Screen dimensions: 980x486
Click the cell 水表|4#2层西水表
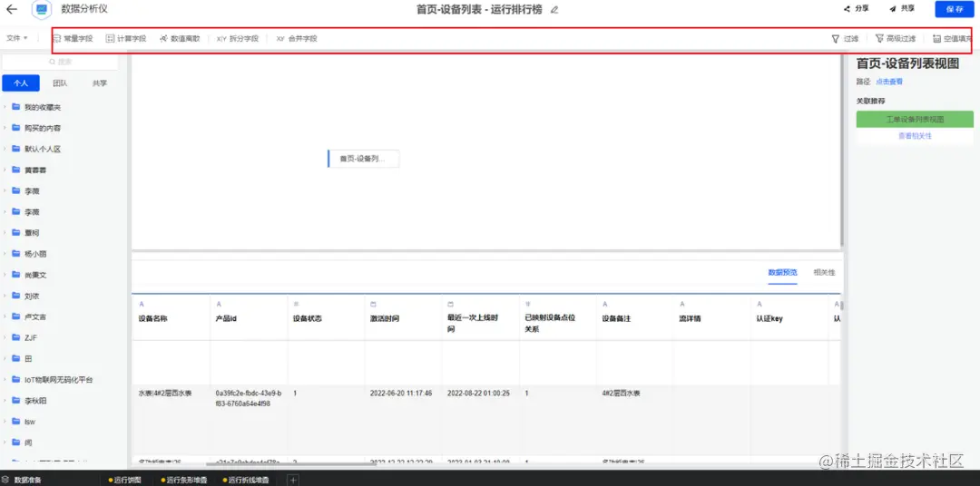(165, 394)
